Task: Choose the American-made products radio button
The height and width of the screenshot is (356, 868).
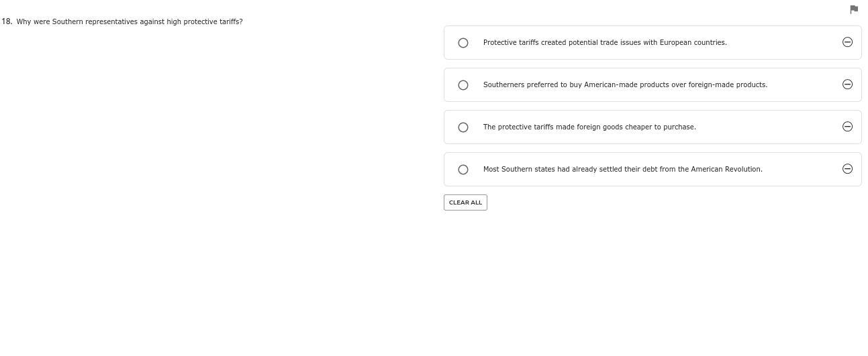Action: [463, 85]
